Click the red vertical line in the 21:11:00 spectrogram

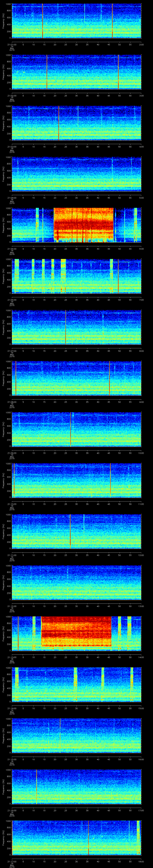pyautogui.click(x=70, y=531)
